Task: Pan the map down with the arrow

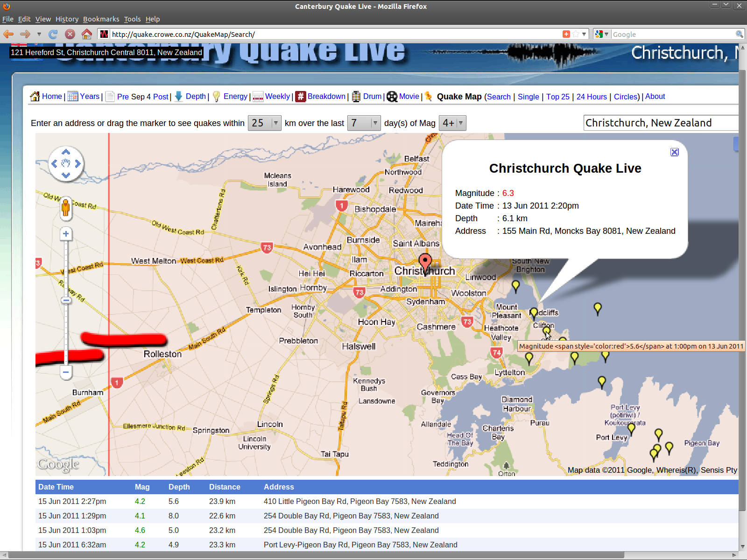Action: point(66,175)
